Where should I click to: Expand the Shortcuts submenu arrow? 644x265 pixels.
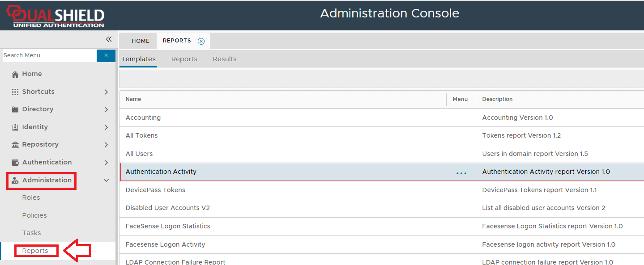(106, 92)
